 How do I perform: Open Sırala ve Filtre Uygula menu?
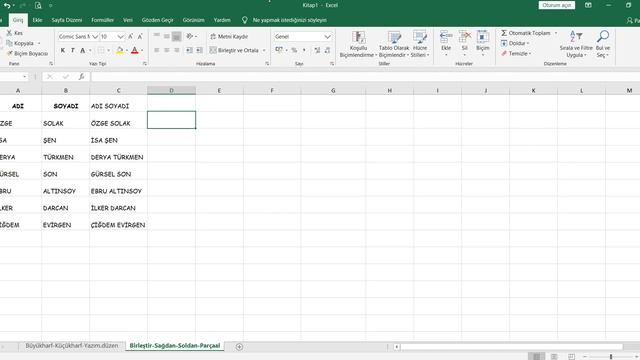(x=576, y=44)
